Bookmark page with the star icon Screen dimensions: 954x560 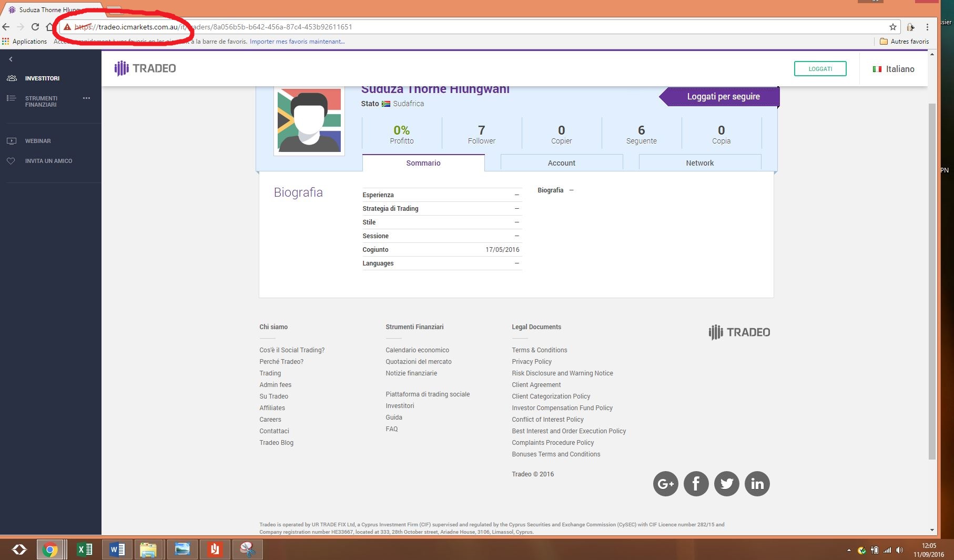[x=892, y=27]
